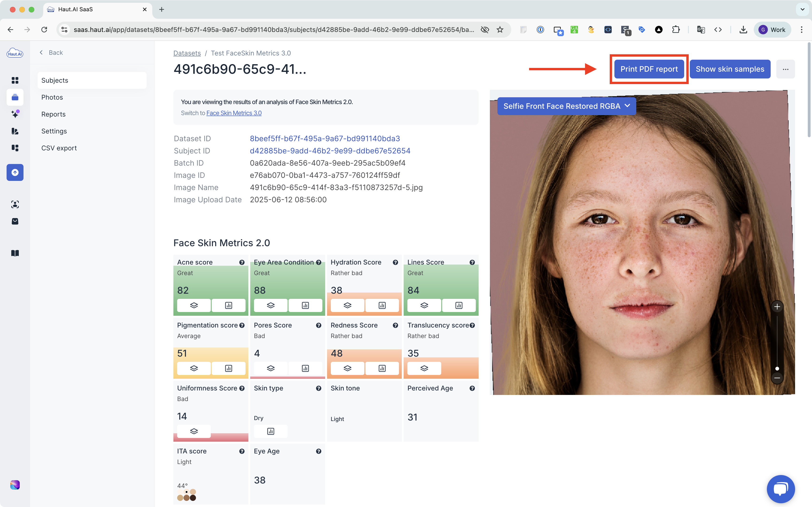Viewport: 812px width, 507px height.
Task: Click the Print PDF report button
Action: [x=649, y=69]
